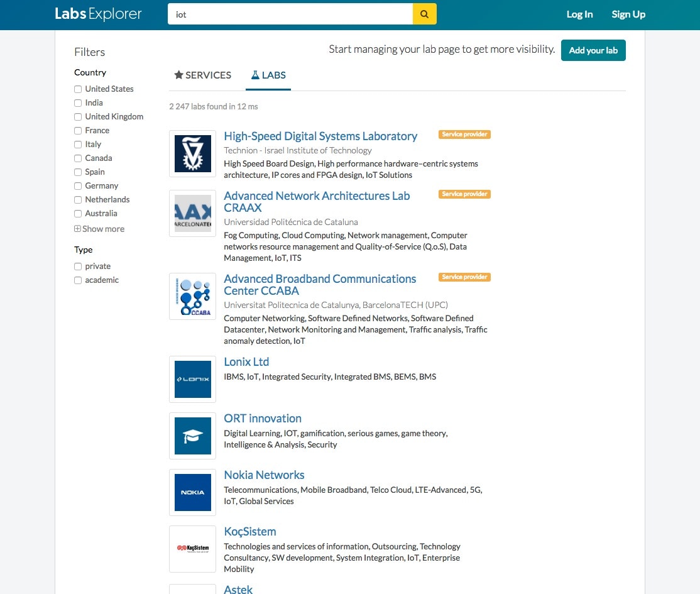Click inside the search input field

[x=289, y=14]
